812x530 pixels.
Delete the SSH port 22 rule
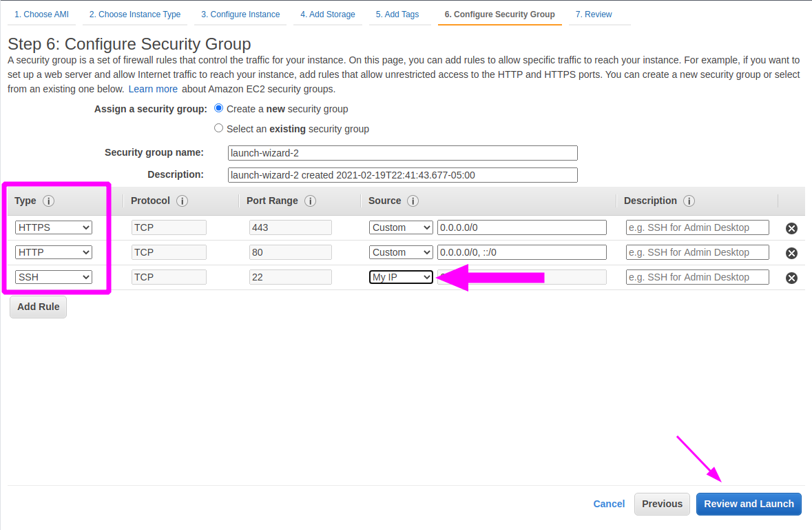click(791, 277)
